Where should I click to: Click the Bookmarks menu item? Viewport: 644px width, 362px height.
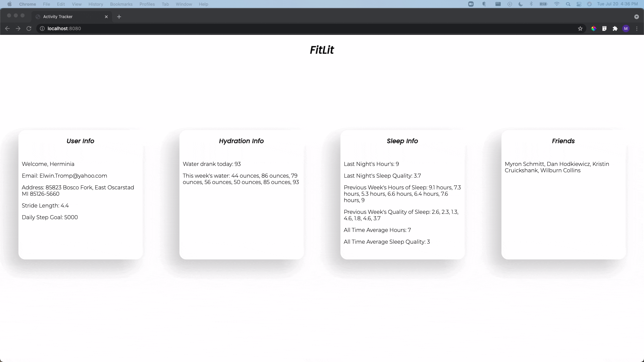click(x=121, y=4)
